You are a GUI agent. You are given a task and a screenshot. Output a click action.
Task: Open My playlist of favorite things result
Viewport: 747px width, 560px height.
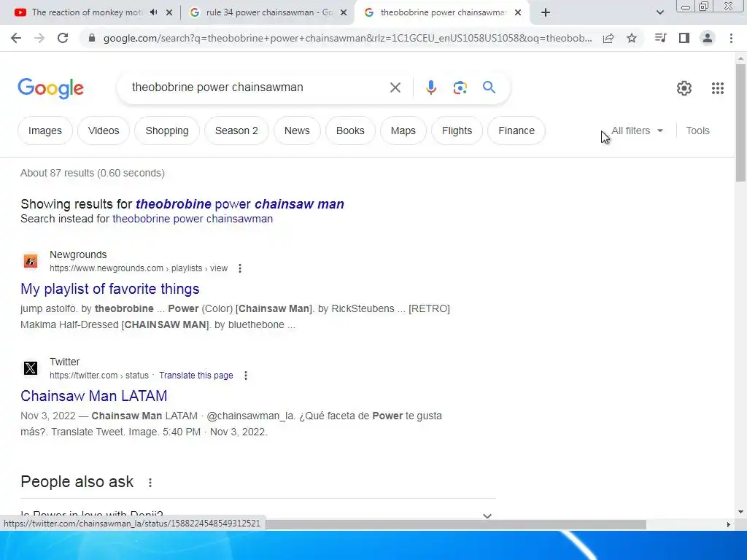109,289
